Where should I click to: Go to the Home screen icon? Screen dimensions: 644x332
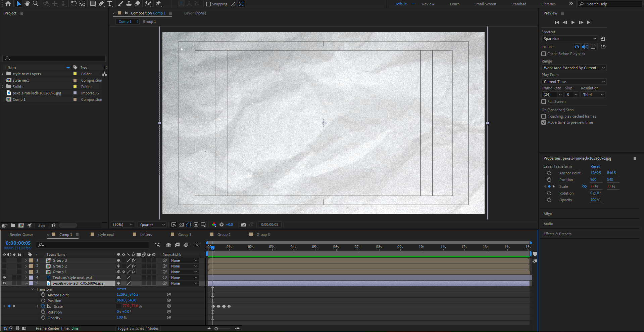pos(8,4)
